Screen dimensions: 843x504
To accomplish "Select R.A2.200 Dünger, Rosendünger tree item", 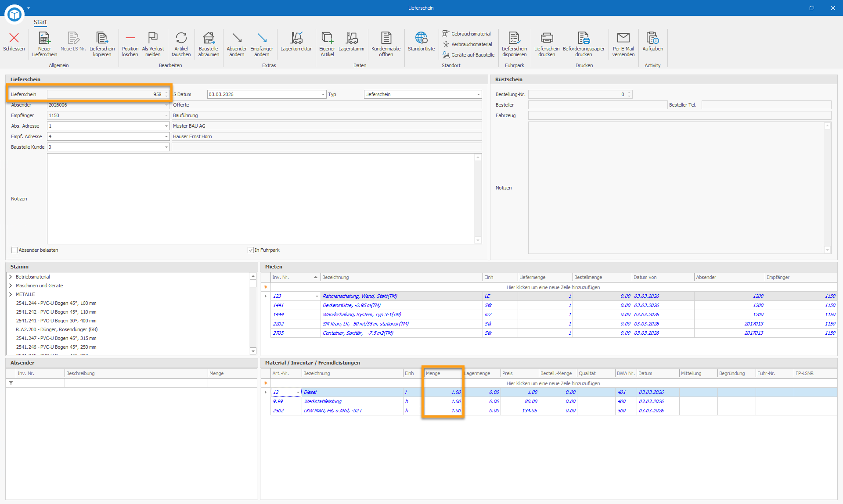I will tap(57, 329).
